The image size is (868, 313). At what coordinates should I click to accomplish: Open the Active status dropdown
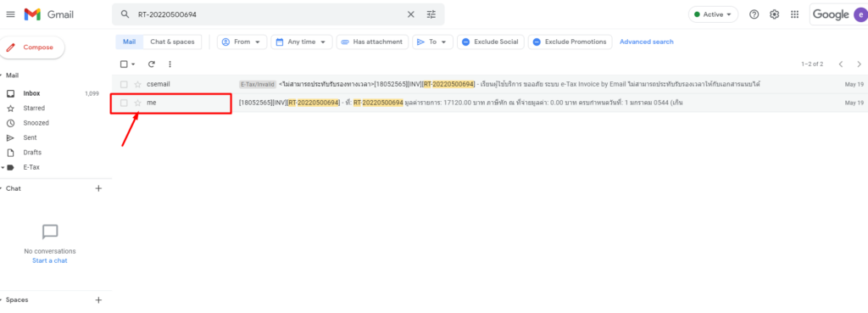coord(713,14)
